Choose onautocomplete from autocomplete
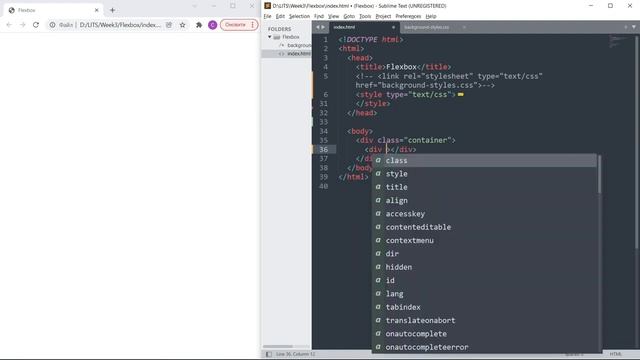The image size is (640, 360). coord(484,334)
